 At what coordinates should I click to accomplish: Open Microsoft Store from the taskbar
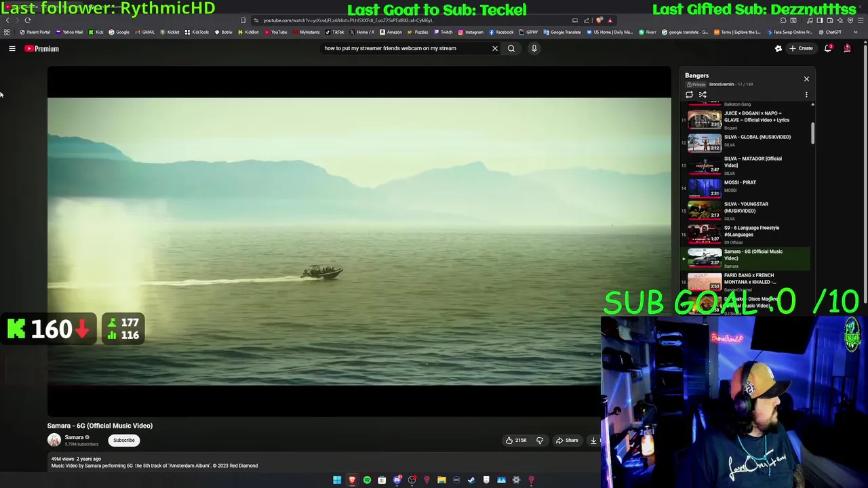[382, 480]
